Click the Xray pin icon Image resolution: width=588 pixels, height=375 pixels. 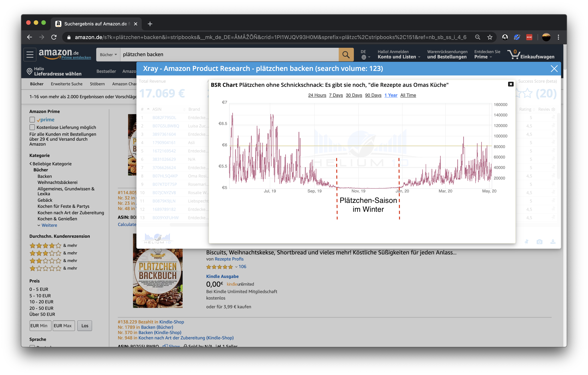[526, 242]
